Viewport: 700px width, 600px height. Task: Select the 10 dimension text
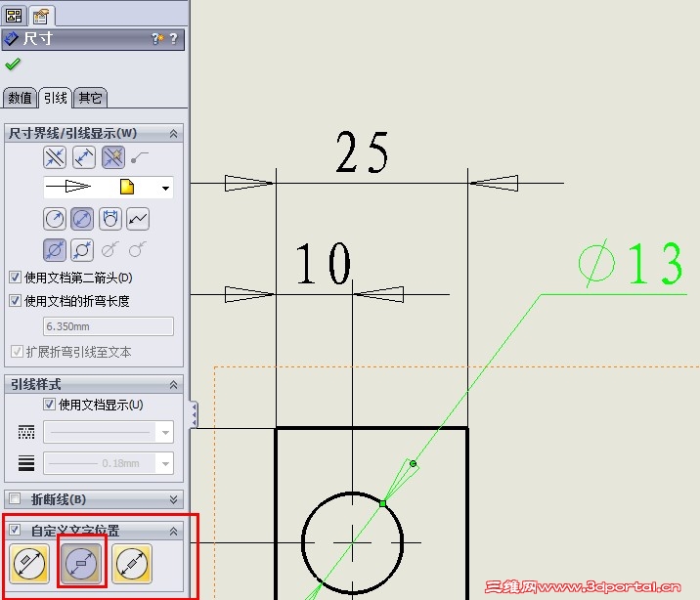pos(324,264)
